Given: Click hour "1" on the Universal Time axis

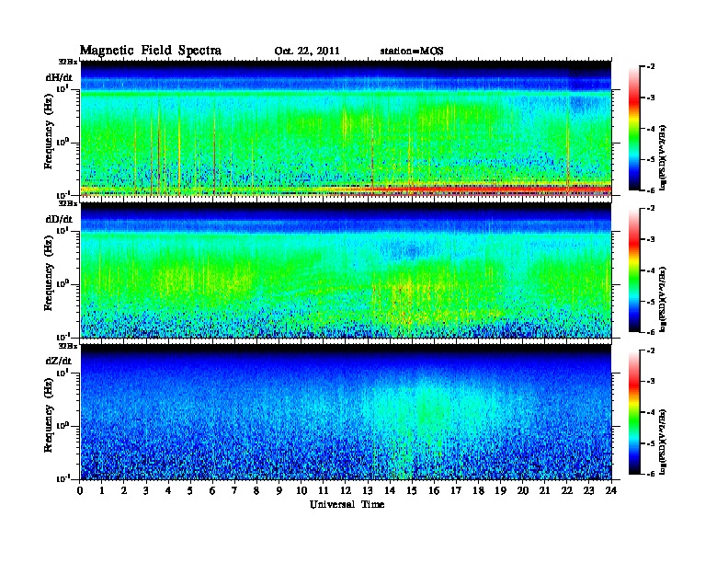Looking at the screenshot, I should pos(102,490).
